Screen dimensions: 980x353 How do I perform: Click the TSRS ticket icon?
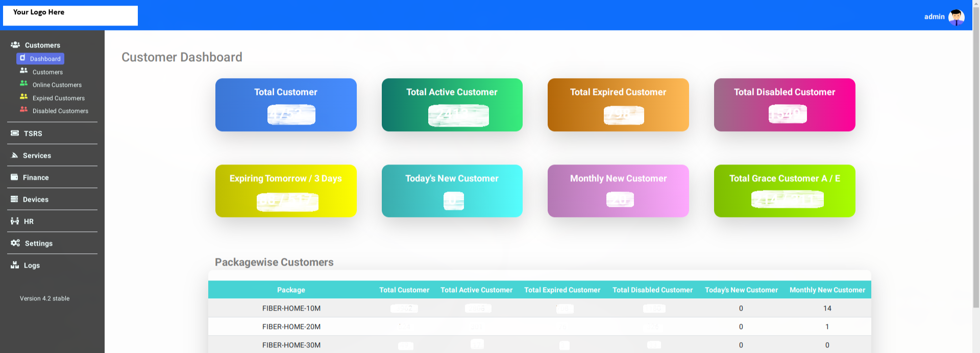[15, 133]
